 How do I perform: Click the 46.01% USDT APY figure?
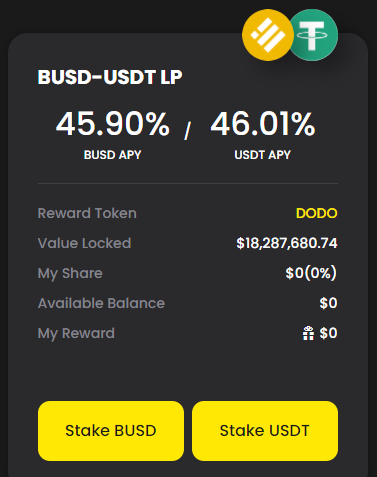263,124
